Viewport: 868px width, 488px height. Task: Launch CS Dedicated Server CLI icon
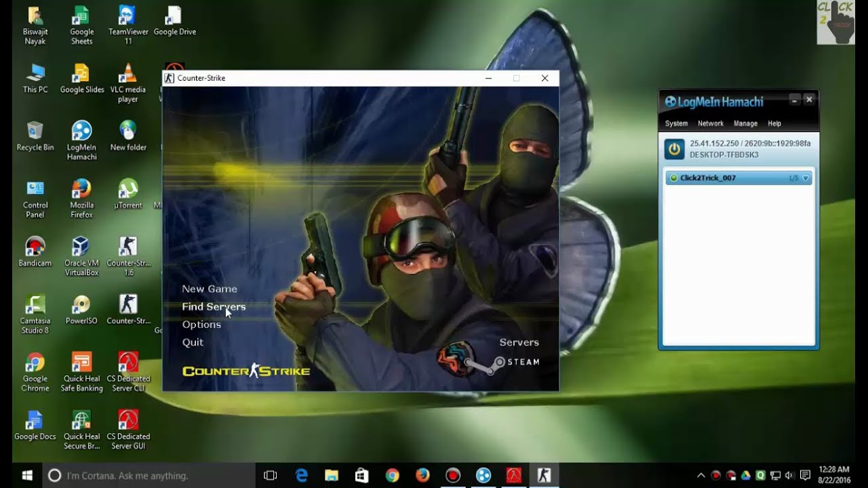point(128,372)
